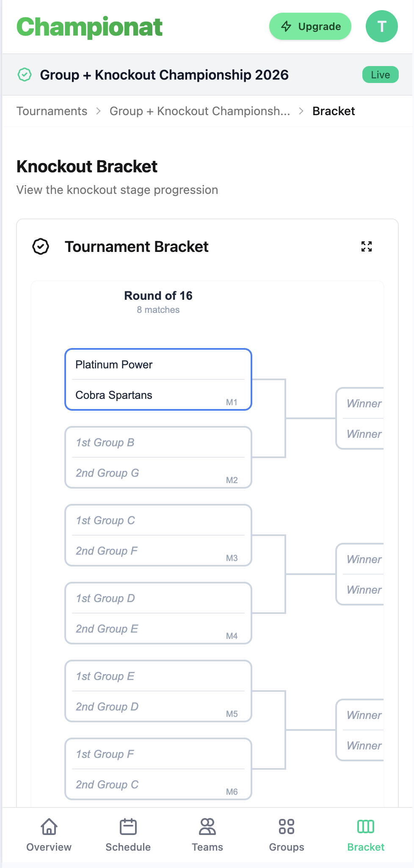
Task: Open the Tournaments breadcrumb dropdown
Action: tap(51, 111)
